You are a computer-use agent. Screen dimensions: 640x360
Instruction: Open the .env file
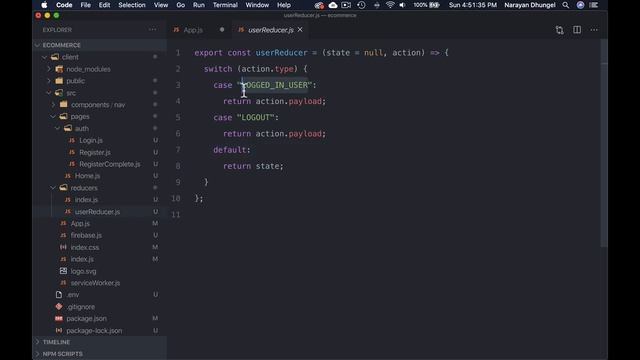(73, 295)
